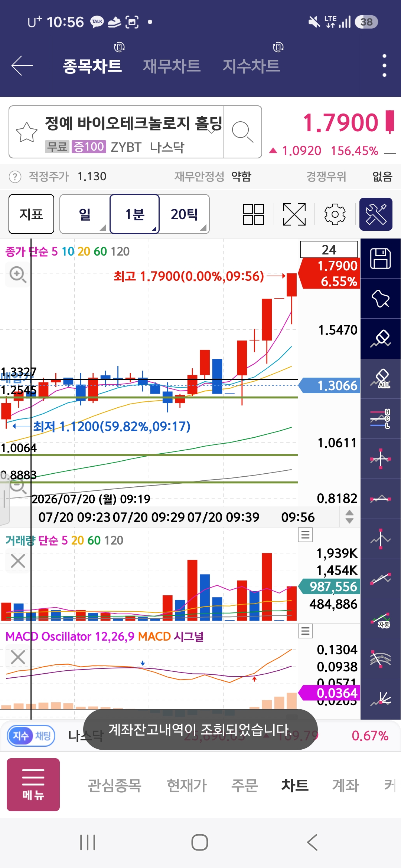Tap the 1.7900 current price display
This screenshot has height=868, width=401.
(x=341, y=122)
